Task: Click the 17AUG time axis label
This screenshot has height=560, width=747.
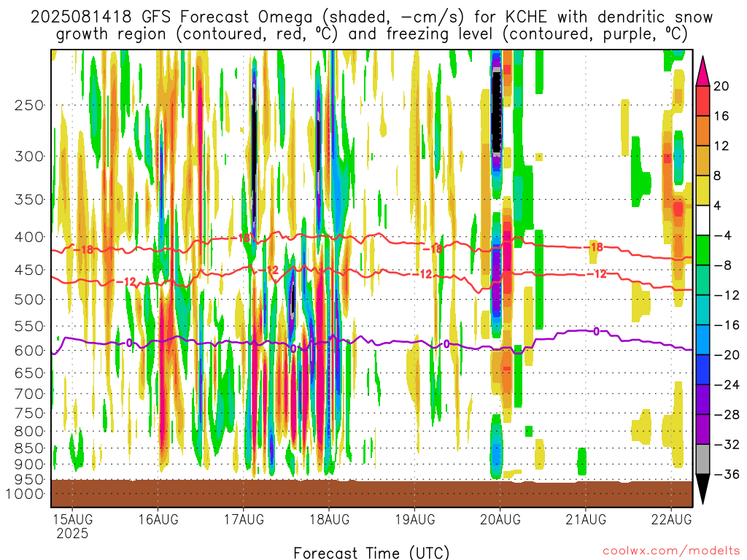Action: point(244,519)
